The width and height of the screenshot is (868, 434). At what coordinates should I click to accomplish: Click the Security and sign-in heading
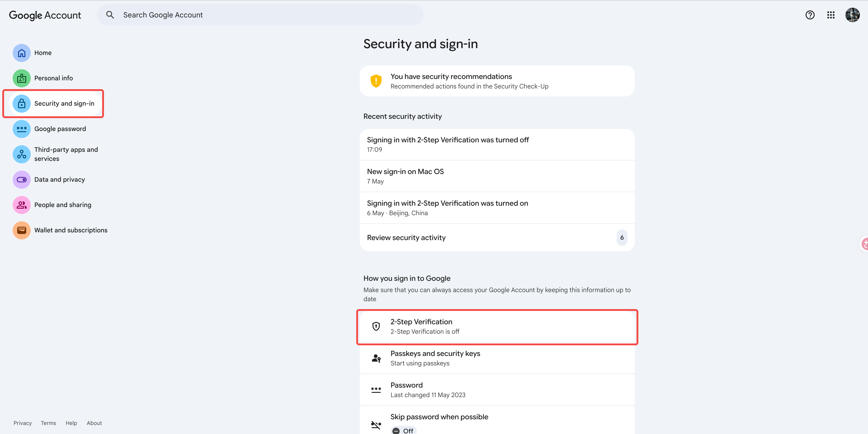(x=420, y=44)
